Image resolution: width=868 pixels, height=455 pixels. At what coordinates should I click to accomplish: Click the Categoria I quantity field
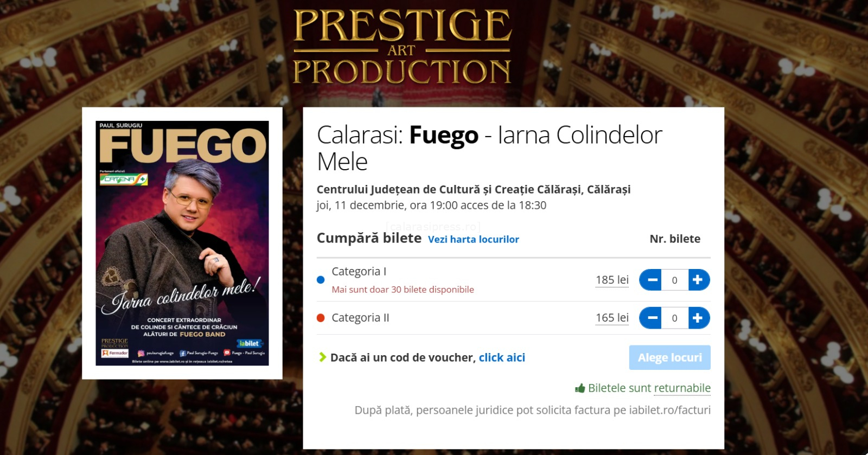coord(675,280)
